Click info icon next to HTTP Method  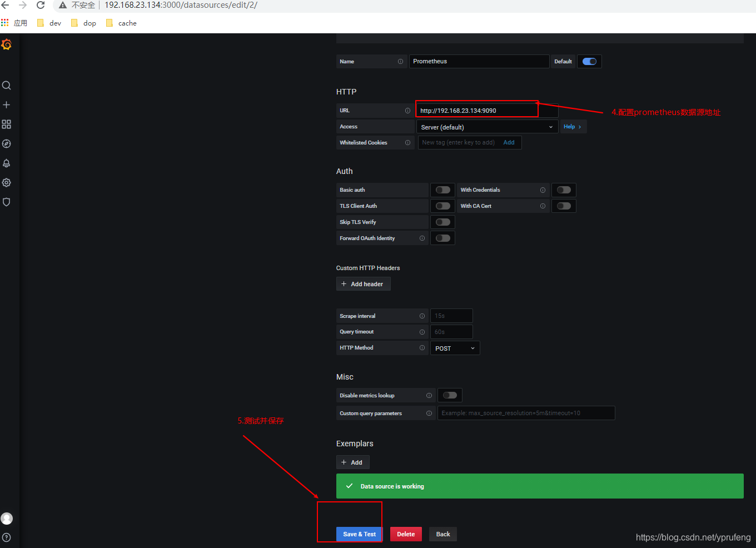point(422,348)
